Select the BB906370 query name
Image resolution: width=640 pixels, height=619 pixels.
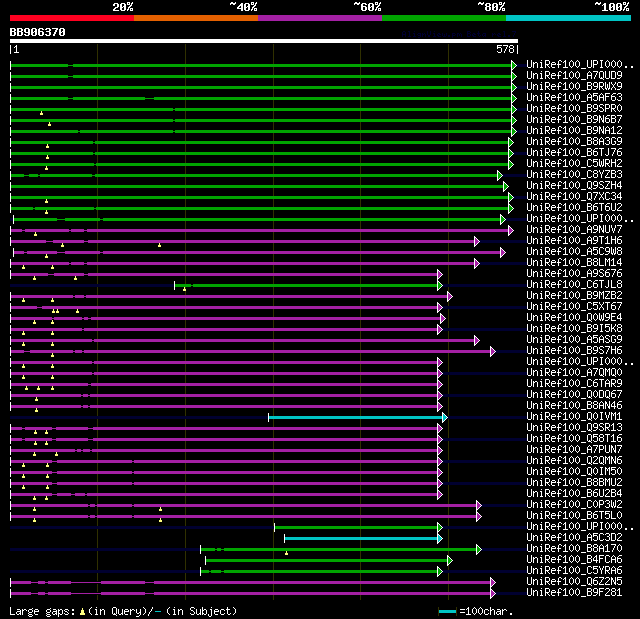(38, 32)
